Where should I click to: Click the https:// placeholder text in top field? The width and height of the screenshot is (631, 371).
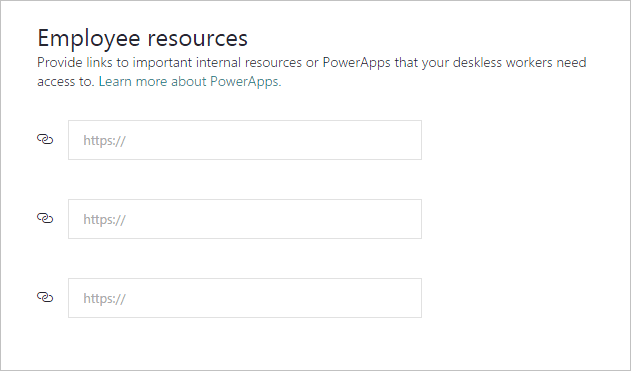105,140
